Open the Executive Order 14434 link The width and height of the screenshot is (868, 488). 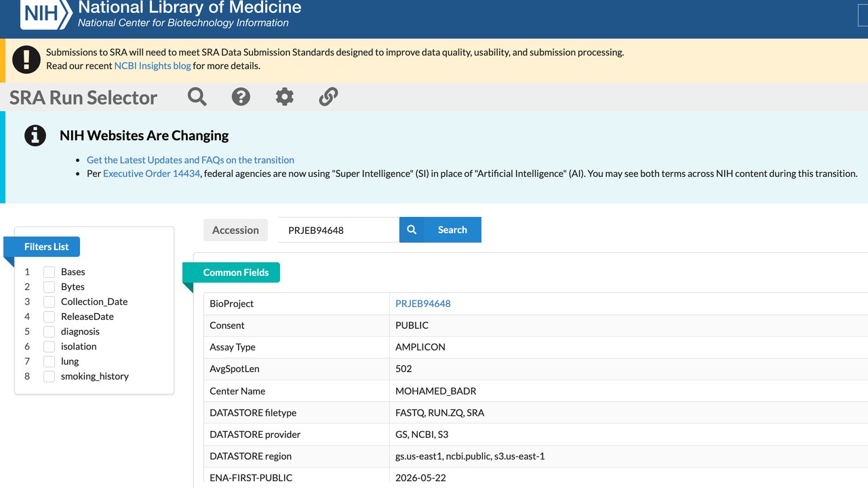pyautogui.click(x=152, y=174)
